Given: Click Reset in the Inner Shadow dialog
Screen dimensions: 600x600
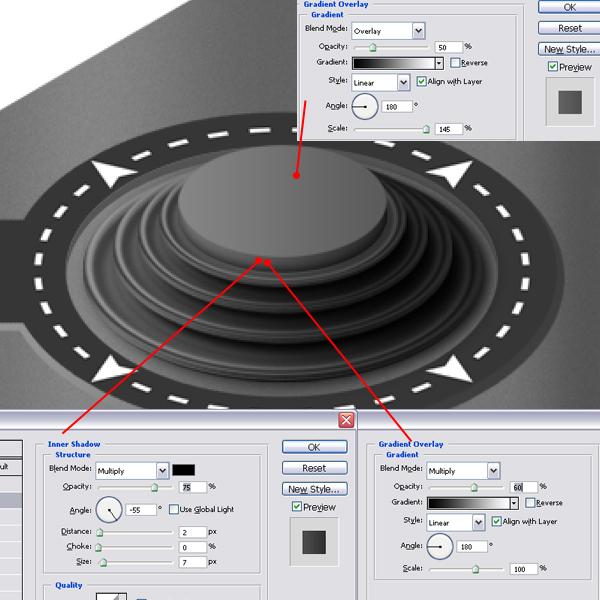Looking at the screenshot, I should coord(314,468).
